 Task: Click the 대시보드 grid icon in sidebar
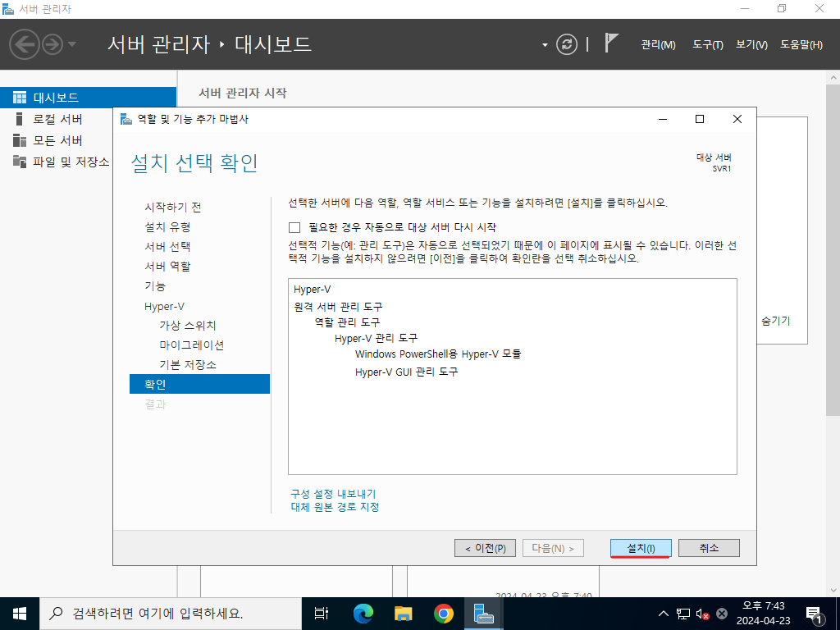(x=20, y=98)
